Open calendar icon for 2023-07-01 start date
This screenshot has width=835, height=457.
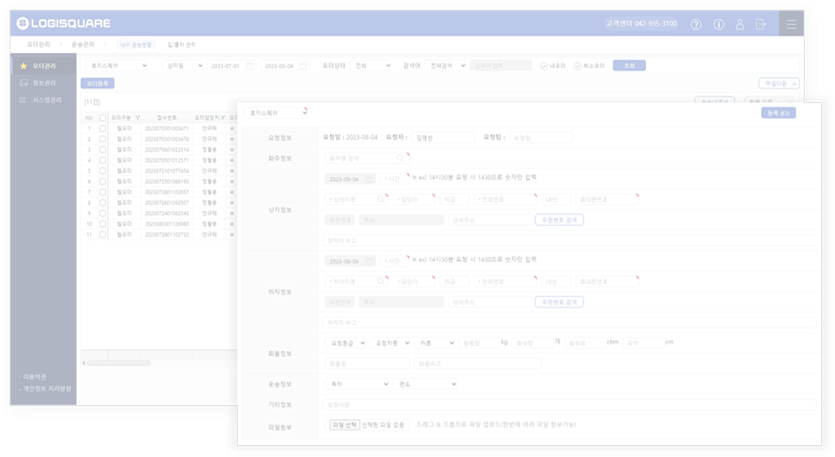click(x=249, y=66)
